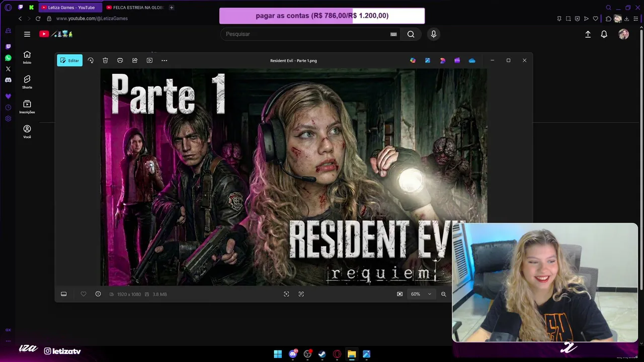Open YouTube notifications bell
Image resolution: width=644 pixels, height=362 pixels.
click(604, 34)
